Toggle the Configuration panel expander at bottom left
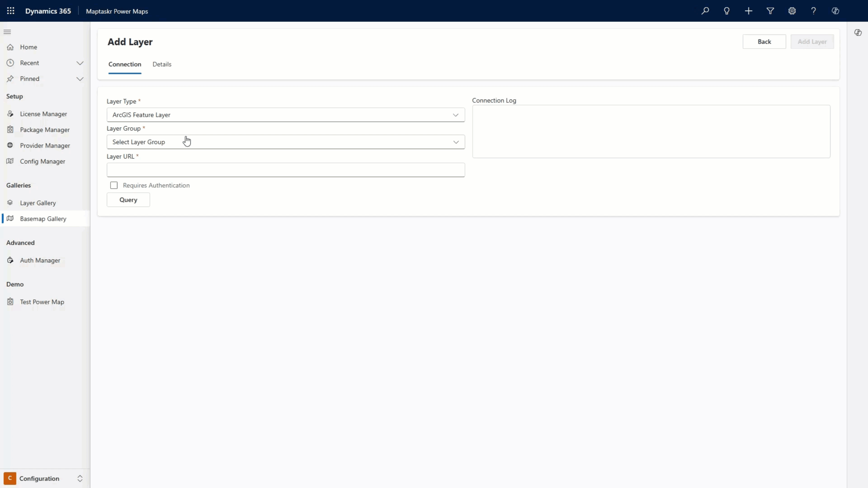 80,478
